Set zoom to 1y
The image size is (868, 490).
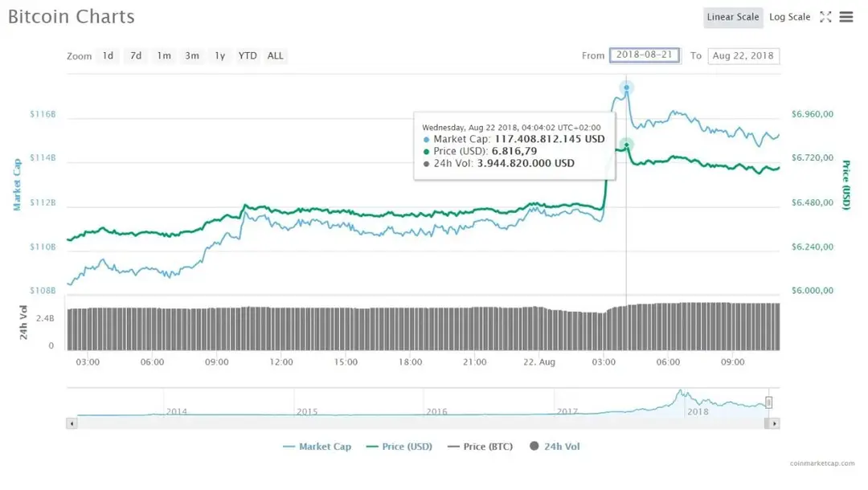coord(219,56)
